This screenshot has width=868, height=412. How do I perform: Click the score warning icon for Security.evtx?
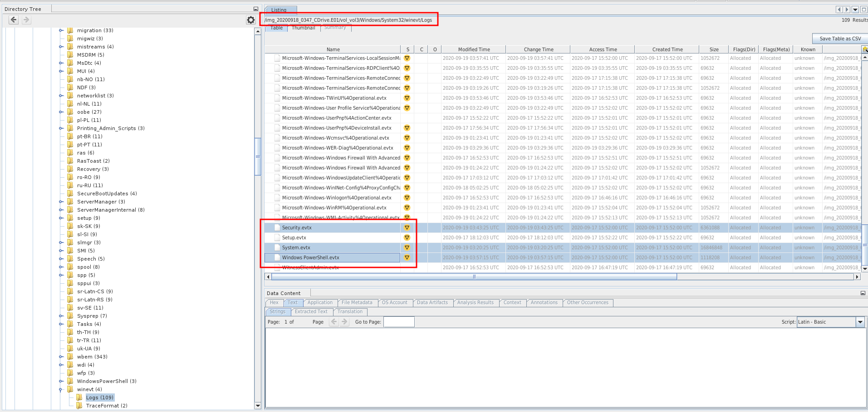point(407,228)
